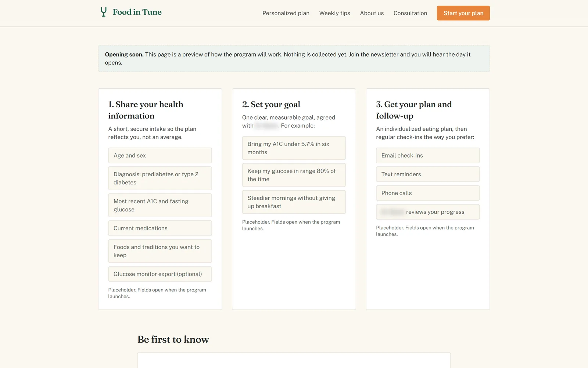Click heading 2. Set your goal

coord(271,105)
